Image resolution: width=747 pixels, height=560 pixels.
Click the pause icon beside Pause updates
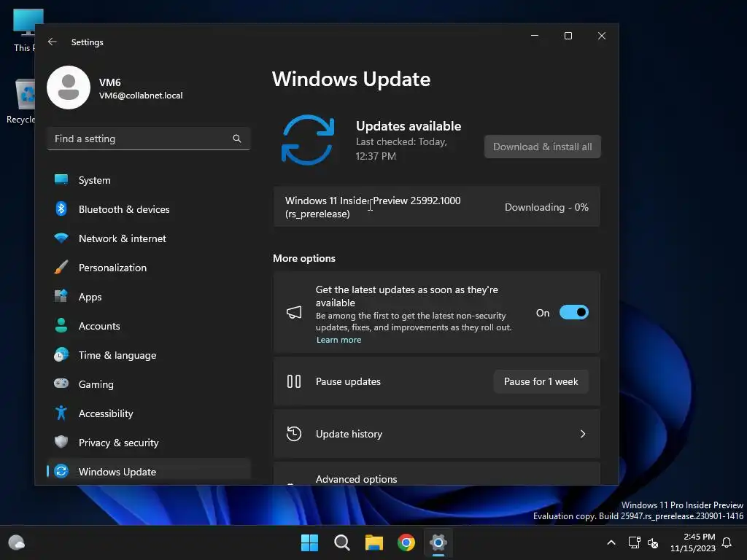tap(294, 381)
